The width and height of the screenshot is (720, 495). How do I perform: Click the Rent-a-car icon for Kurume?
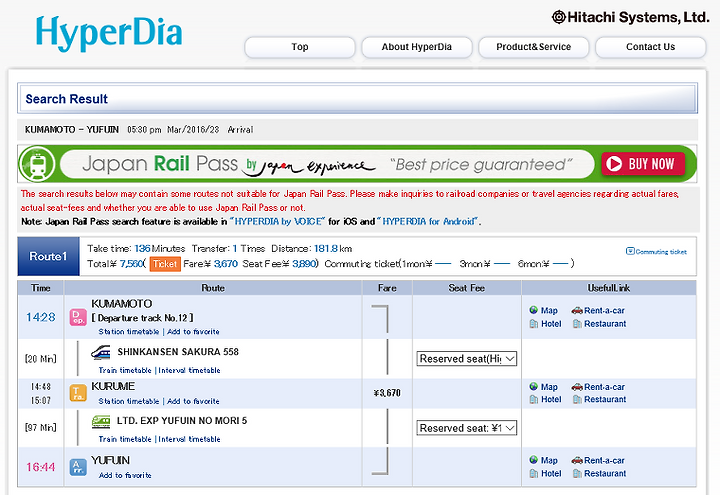click(x=577, y=387)
